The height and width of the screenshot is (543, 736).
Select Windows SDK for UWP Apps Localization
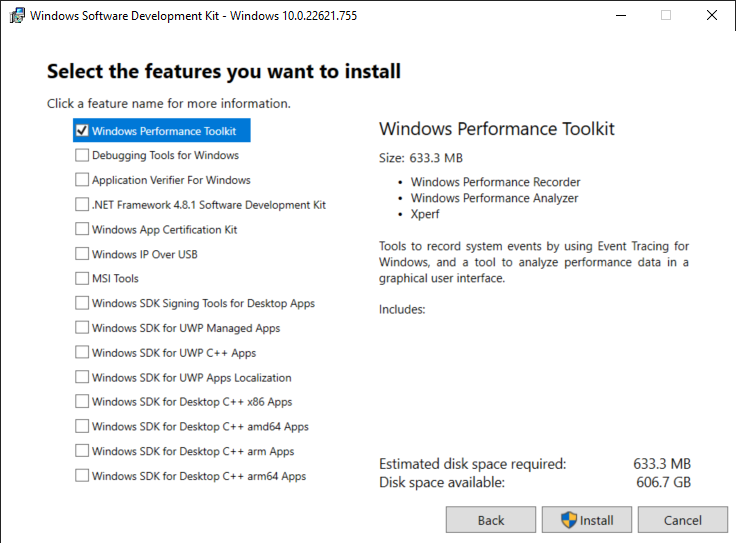coord(82,377)
